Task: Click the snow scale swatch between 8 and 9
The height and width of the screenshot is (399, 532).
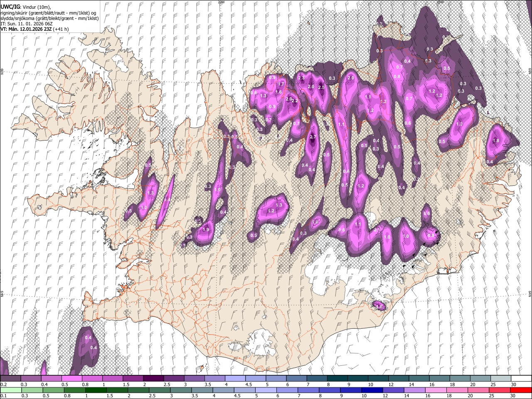Action: pyautogui.click(x=337, y=379)
